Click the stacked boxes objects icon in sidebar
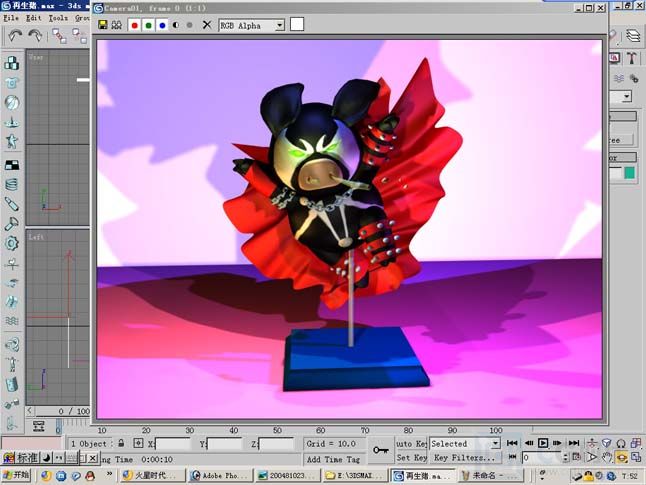 click(12, 63)
